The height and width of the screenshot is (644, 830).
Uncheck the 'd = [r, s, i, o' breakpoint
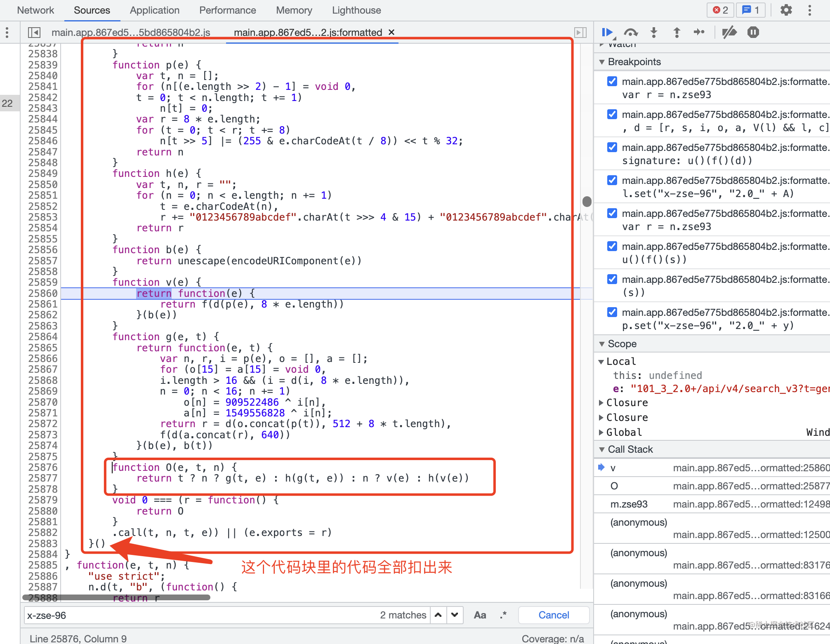pos(612,114)
